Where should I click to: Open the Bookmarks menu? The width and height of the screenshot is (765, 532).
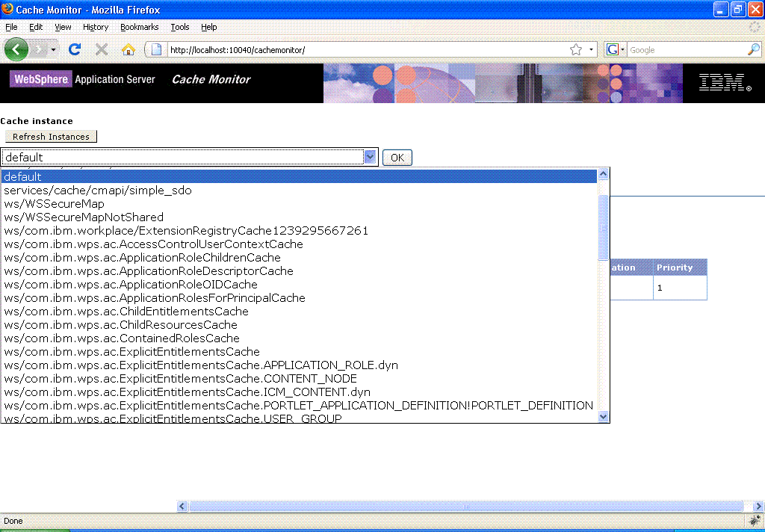point(140,27)
